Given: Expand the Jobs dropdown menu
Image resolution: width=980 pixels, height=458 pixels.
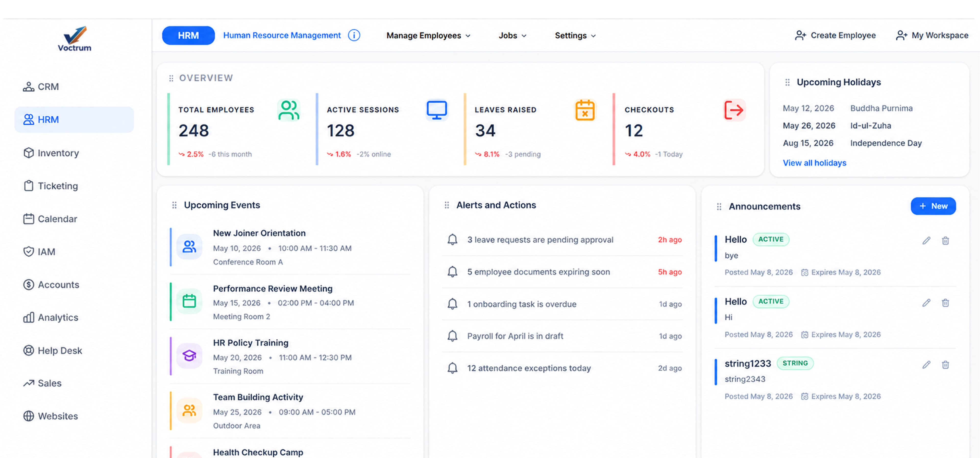Looking at the screenshot, I should pos(512,35).
